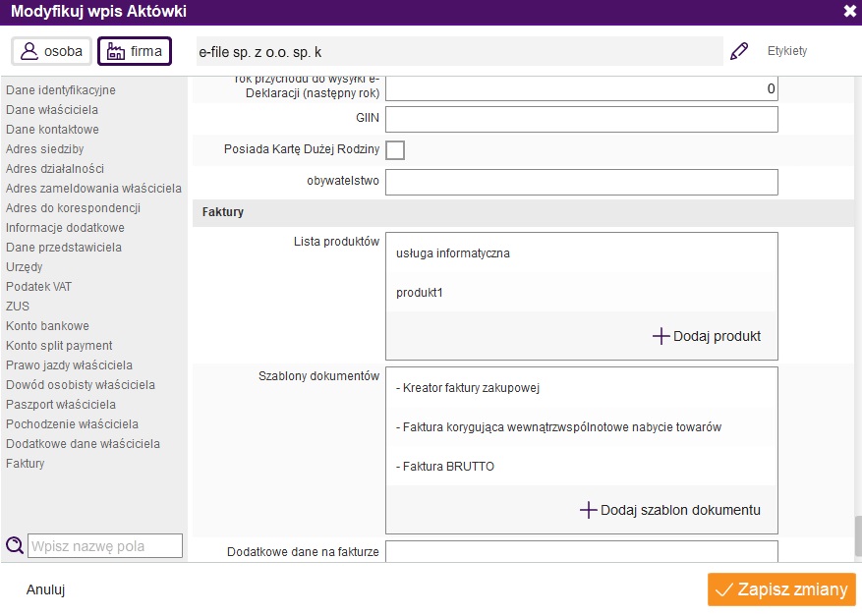Image resolution: width=862 pixels, height=616 pixels.
Task: Focus the obywatelstwo text field
Action: 581,183
